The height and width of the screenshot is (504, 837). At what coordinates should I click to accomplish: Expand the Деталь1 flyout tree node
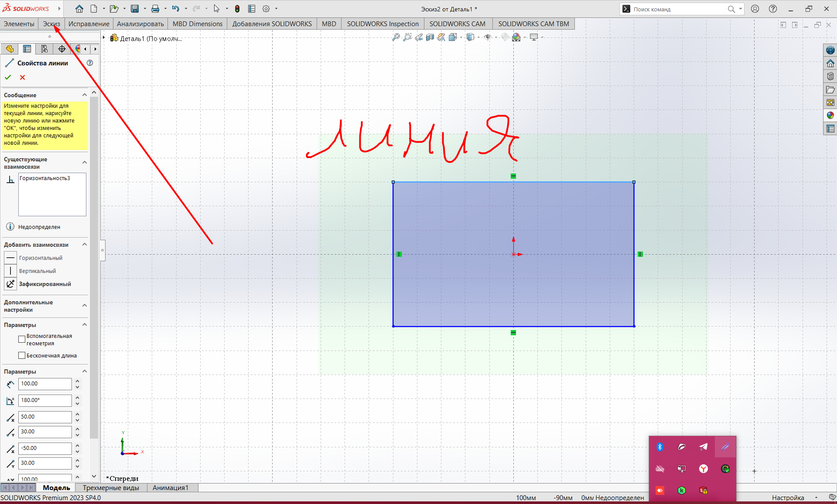(104, 38)
